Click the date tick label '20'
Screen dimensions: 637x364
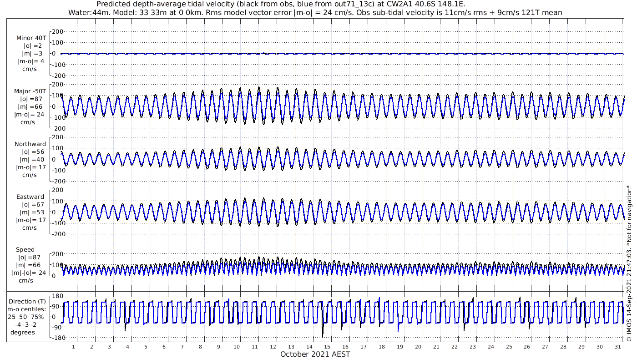[x=418, y=347]
